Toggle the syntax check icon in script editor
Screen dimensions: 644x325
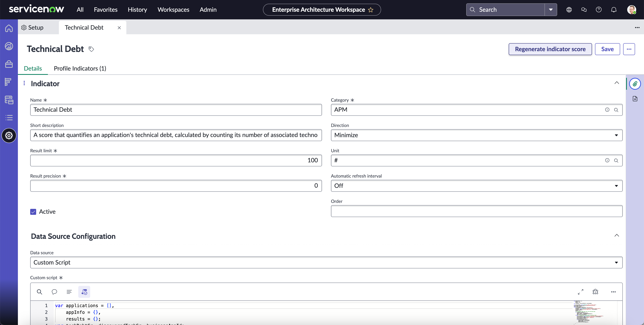84,291
